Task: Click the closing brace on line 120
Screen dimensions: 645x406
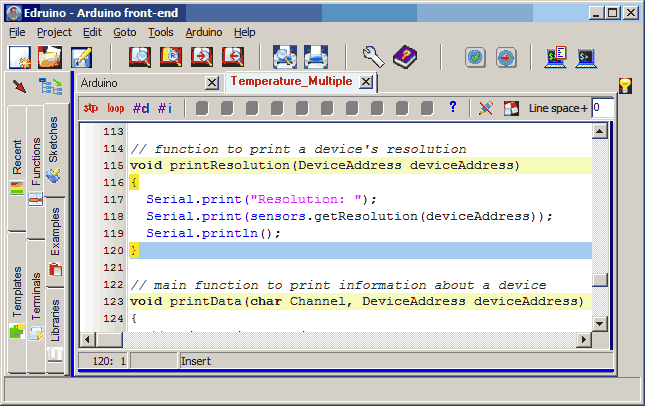Action: pyautogui.click(x=134, y=251)
